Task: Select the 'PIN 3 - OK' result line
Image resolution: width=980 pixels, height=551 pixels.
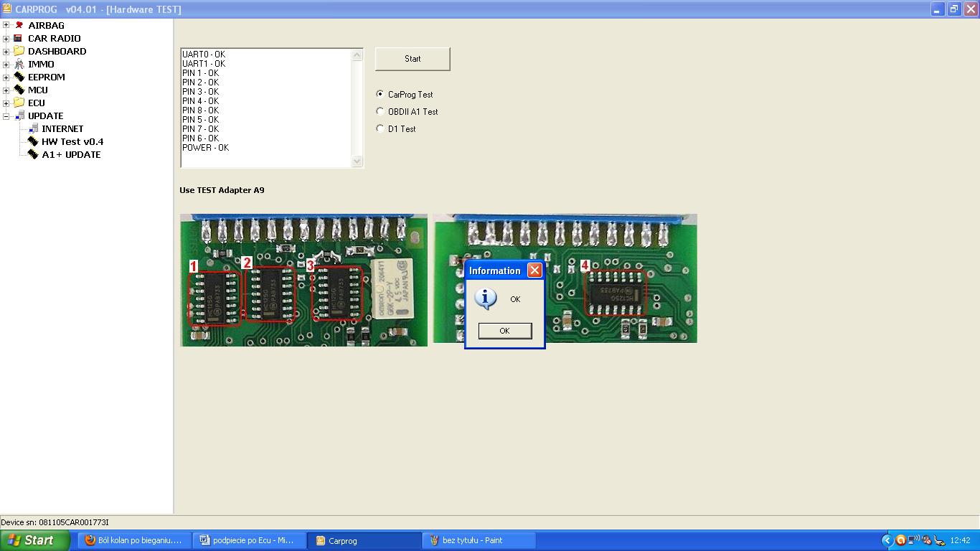Action: click(201, 92)
